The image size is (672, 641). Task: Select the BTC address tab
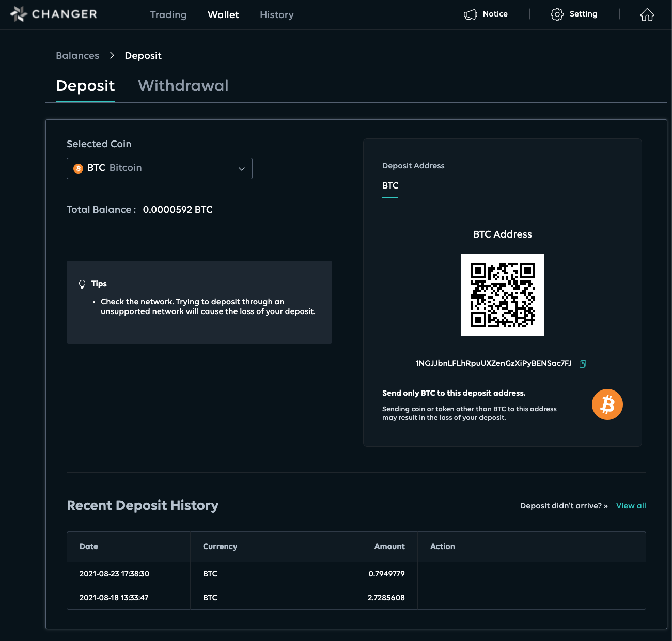(x=390, y=185)
